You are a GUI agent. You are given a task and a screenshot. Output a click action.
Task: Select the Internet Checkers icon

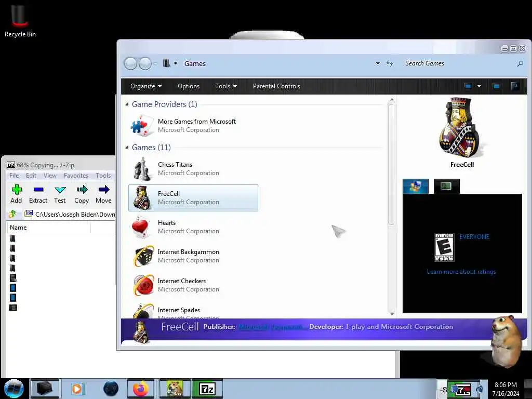point(143,285)
